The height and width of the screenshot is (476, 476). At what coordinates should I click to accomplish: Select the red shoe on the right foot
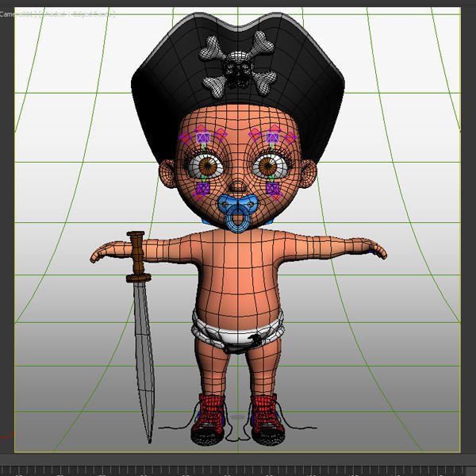tap(267, 419)
